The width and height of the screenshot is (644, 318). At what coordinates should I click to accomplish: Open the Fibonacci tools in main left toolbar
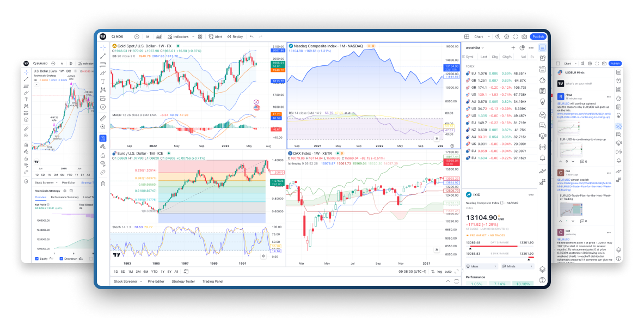[103, 64]
